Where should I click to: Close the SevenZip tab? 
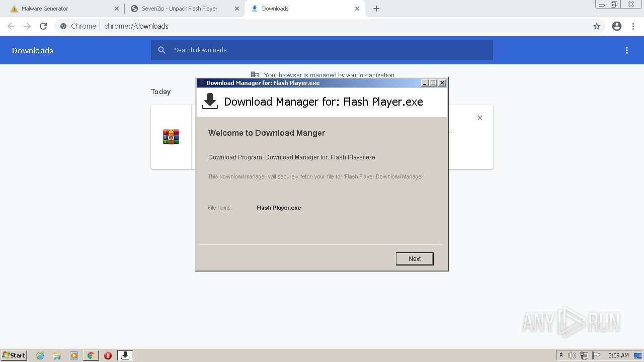237,9
